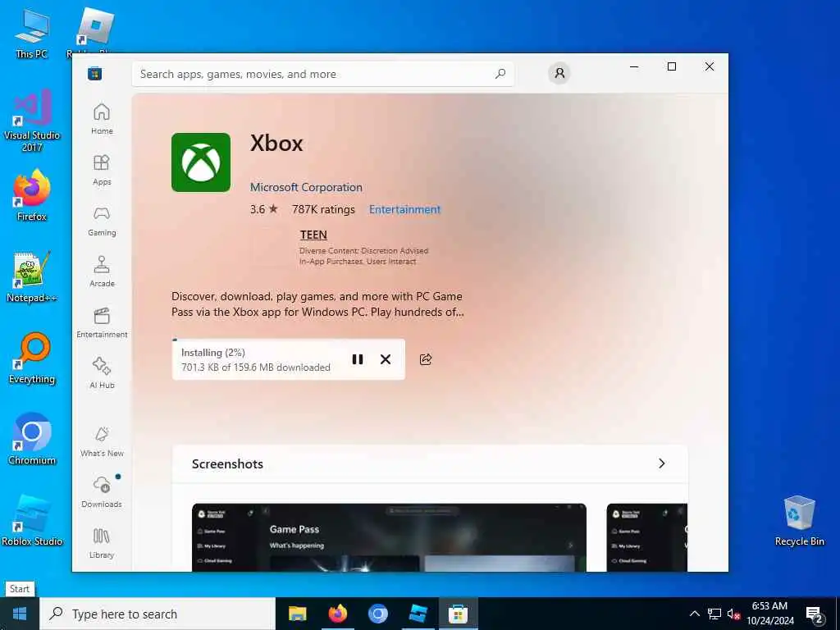Select the Chromium desktop shortcut
The width and height of the screenshot is (840, 630).
[x=32, y=440]
